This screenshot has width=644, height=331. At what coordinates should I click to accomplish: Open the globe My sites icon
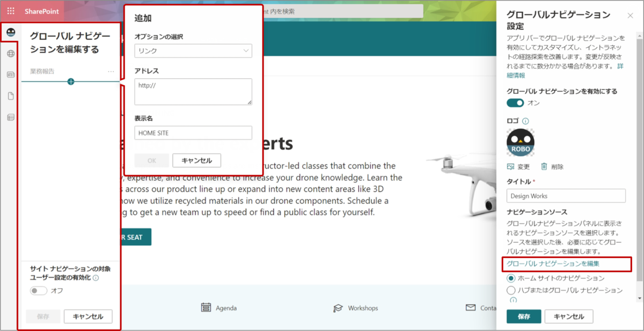point(11,54)
